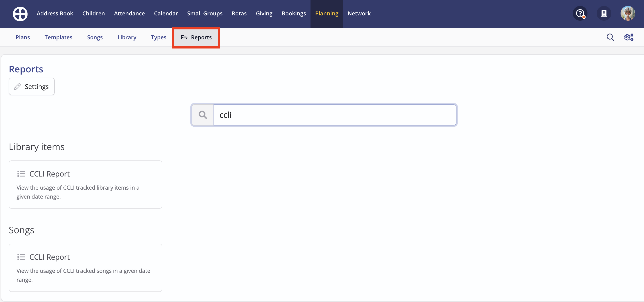The height and width of the screenshot is (302, 644).
Task: Click the list icon of Songs CCLI Report
Action: point(21,257)
